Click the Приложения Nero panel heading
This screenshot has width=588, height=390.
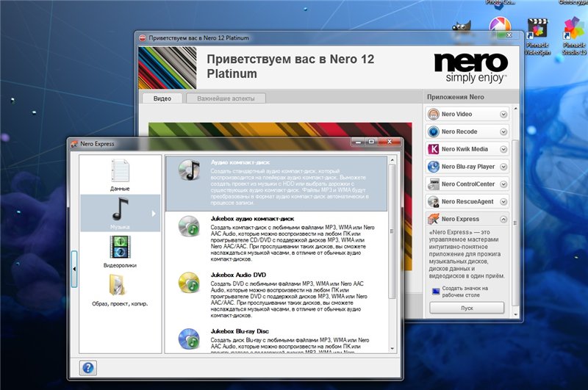point(455,97)
